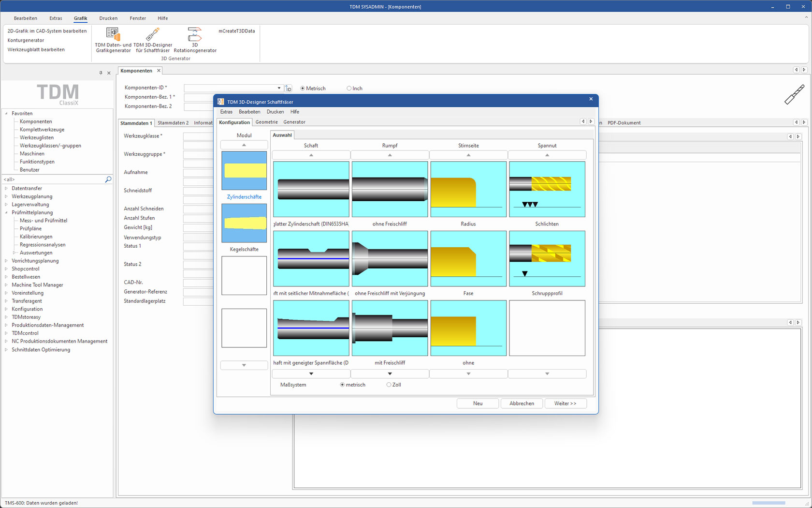812x508 pixels.
Task: Switch to the Generator tab
Action: click(294, 122)
